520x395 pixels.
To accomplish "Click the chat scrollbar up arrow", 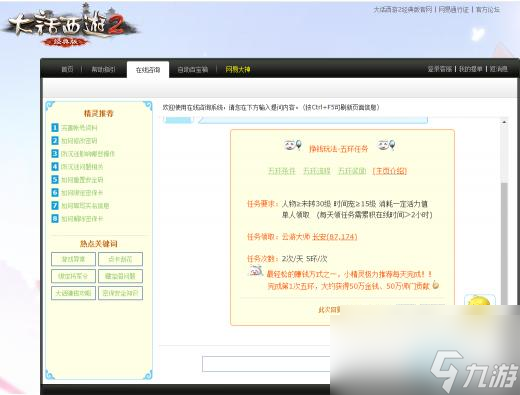I will point(504,122).
